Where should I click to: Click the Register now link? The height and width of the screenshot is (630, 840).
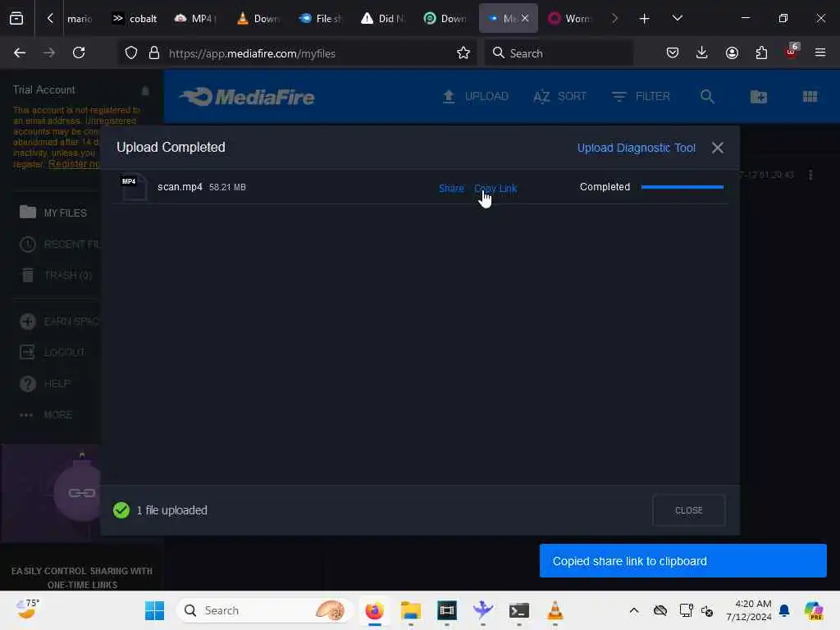coord(74,164)
